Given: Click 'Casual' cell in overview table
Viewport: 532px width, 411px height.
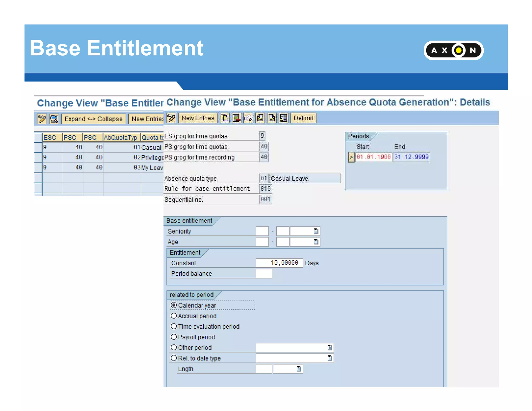Looking at the screenshot, I should pos(152,148).
